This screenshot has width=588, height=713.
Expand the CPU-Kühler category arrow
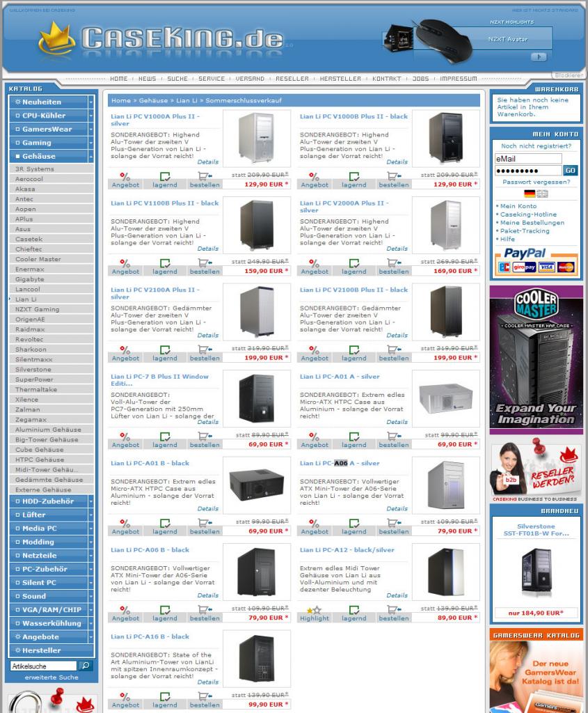coord(91,116)
